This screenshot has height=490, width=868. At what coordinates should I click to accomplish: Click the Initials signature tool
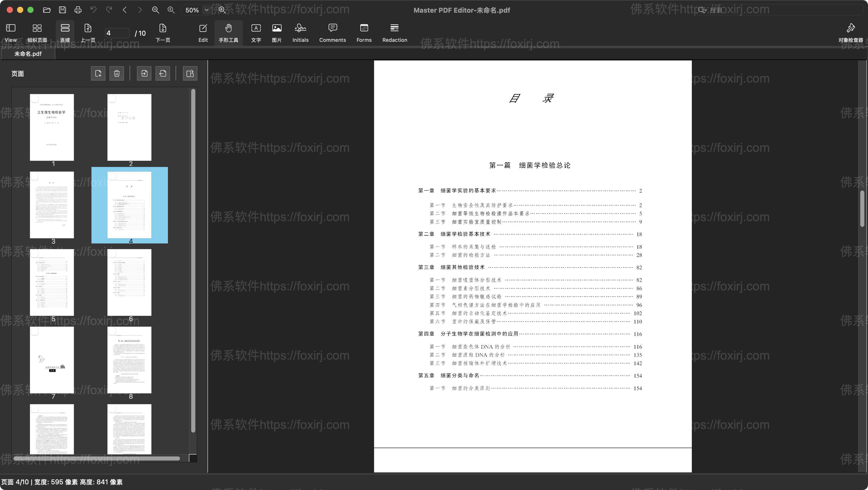coord(300,32)
